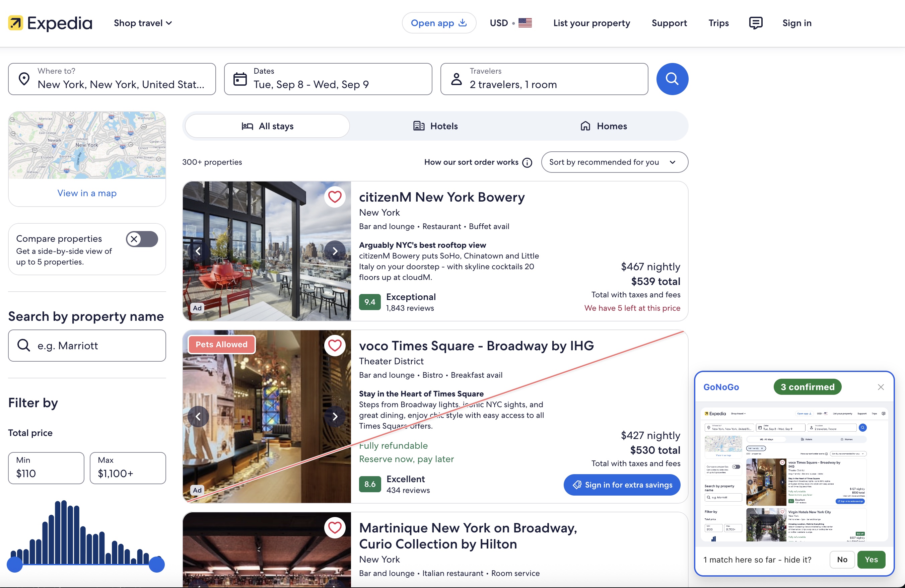This screenshot has height=588, width=905.
Task: Click the location pin icon
Action: coord(24,79)
